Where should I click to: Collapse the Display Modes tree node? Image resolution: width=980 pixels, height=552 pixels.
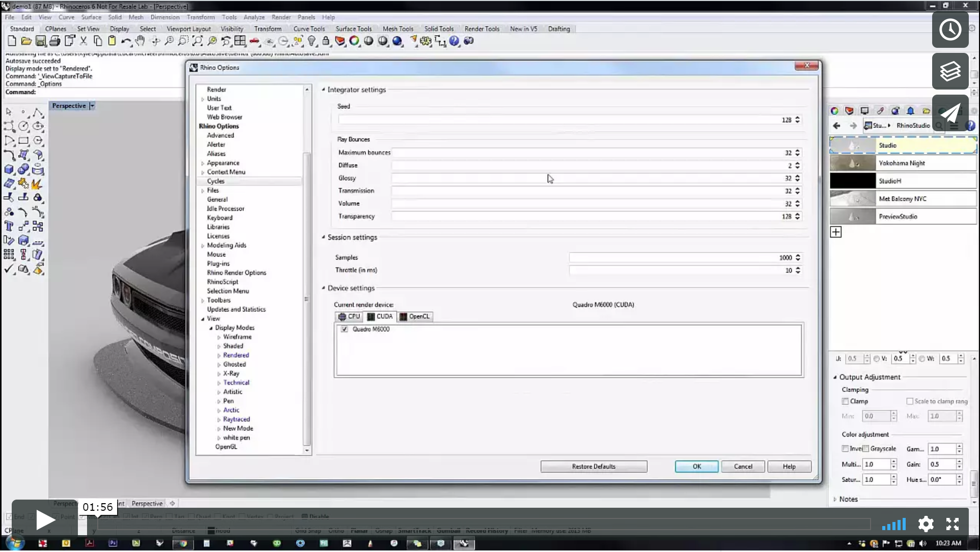(x=211, y=328)
